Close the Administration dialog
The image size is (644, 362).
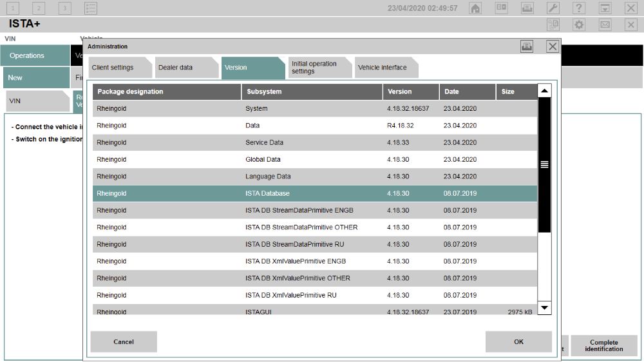[x=553, y=46]
